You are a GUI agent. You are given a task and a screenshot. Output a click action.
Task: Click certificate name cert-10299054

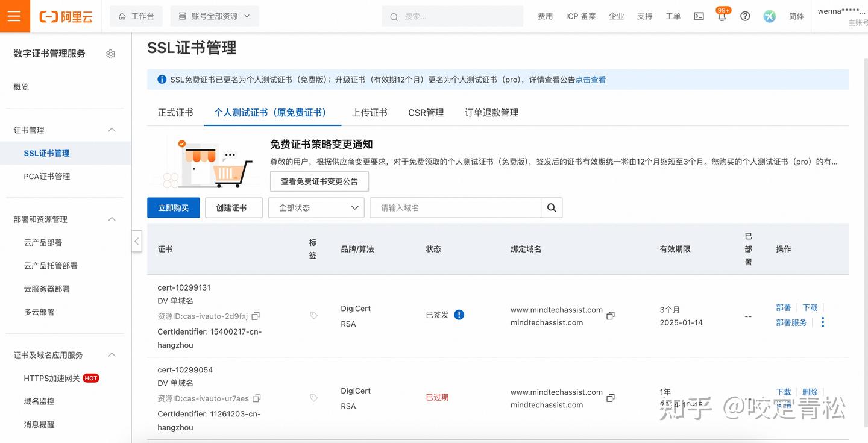coord(185,370)
